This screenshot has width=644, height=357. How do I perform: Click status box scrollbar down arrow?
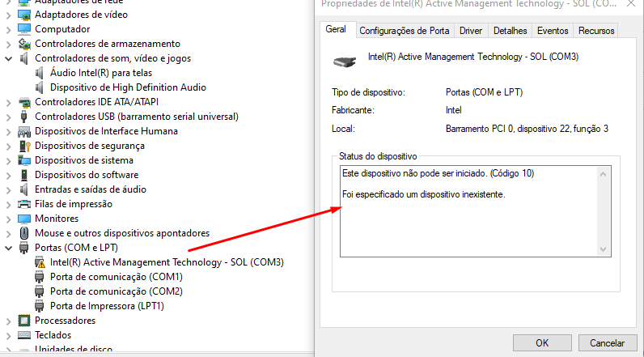click(603, 249)
